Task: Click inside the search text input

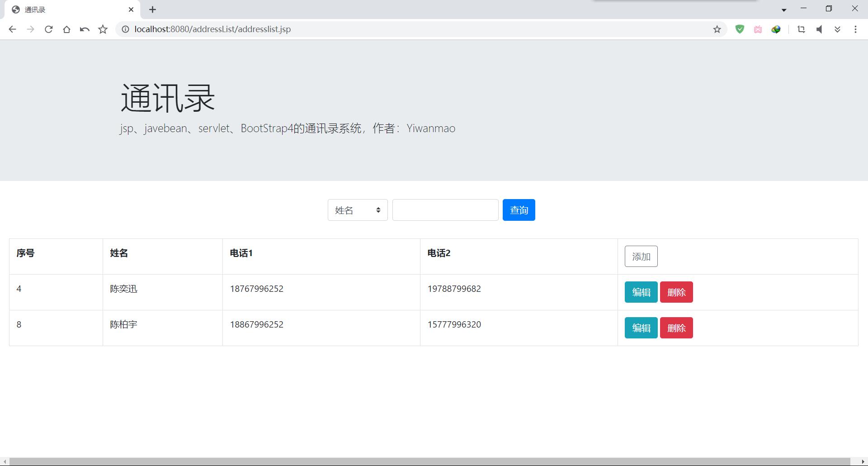Action: coord(445,210)
